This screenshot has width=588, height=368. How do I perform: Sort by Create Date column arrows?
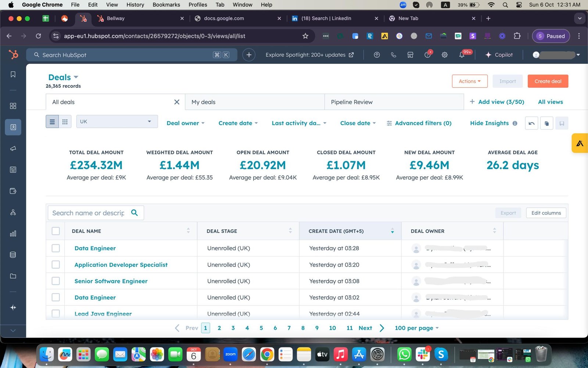(392, 231)
